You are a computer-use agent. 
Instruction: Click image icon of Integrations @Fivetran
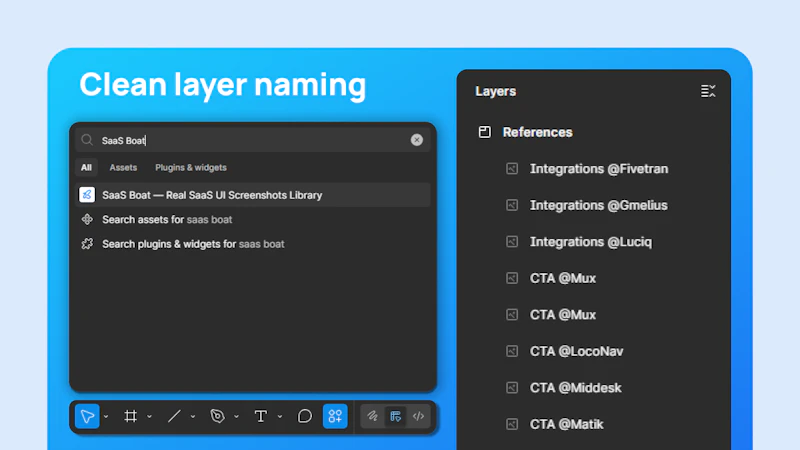(512, 169)
